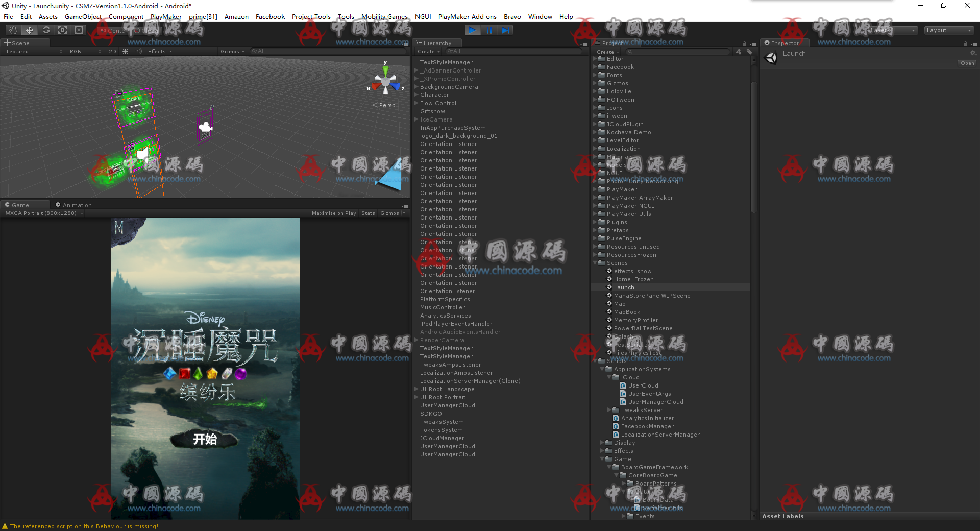Click the Open button in the Inspector
The width and height of the screenshot is (980, 531).
pyautogui.click(x=966, y=63)
